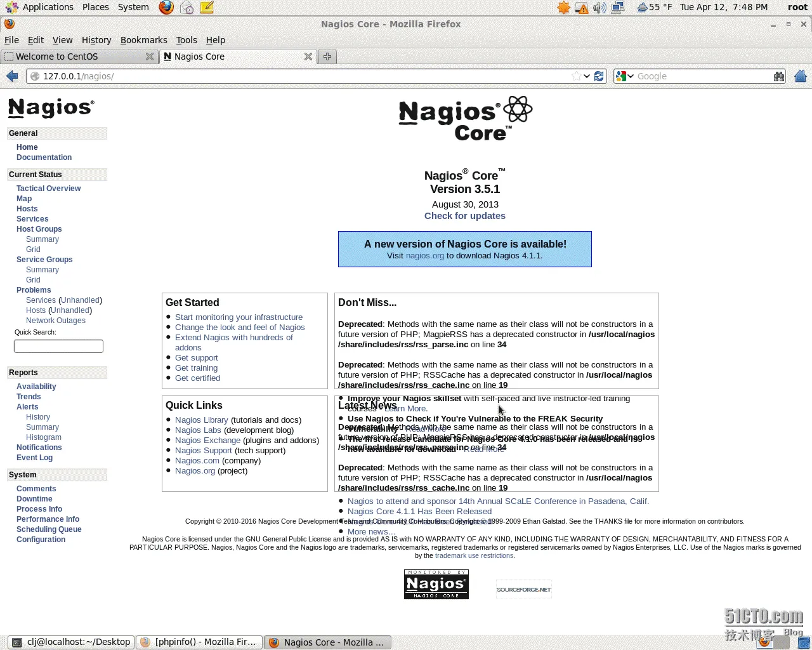
Task: Click the volume speaker tray icon
Action: pos(599,8)
